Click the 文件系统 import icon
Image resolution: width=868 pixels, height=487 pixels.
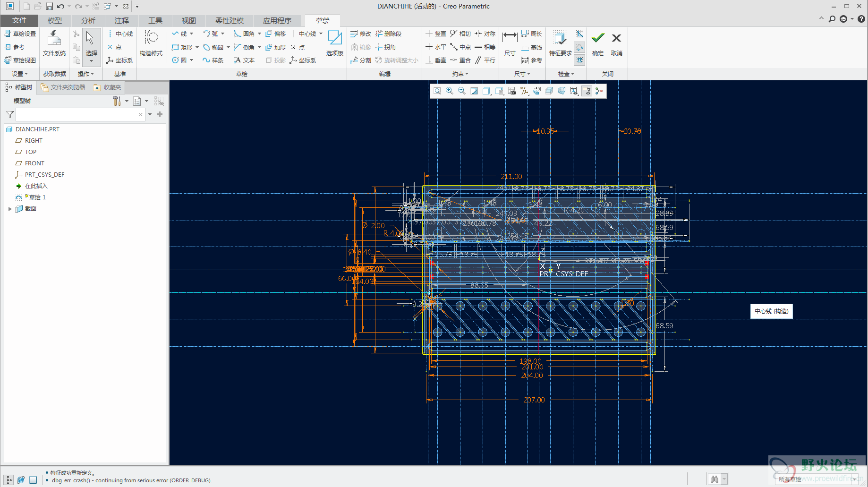(54, 44)
